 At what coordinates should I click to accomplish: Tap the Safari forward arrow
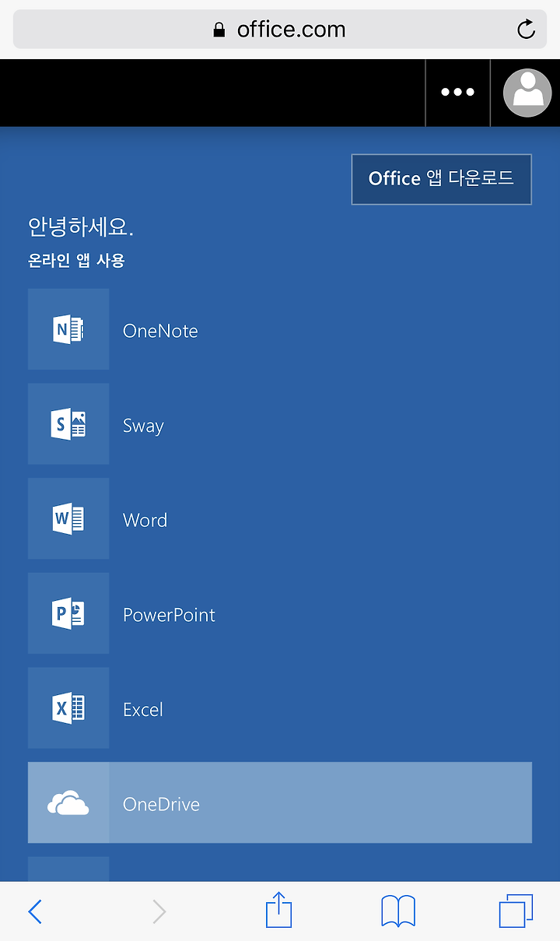pyautogui.click(x=159, y=911)
